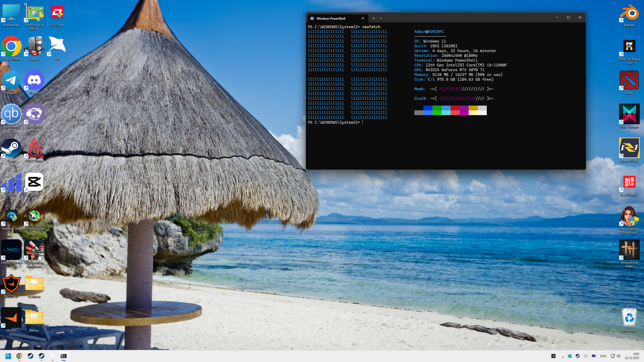Close the Windows PowerShell tab

363,18
